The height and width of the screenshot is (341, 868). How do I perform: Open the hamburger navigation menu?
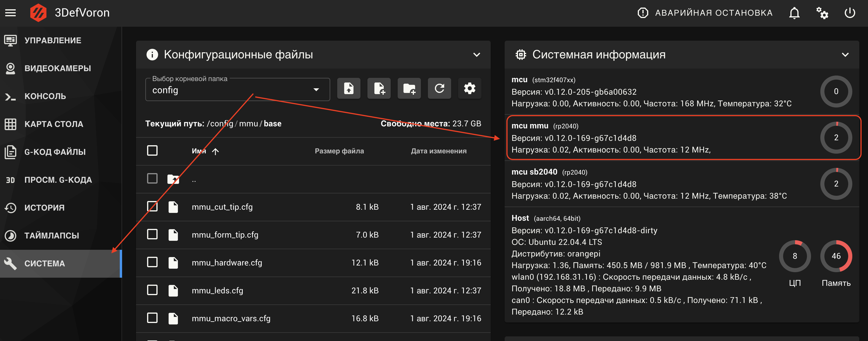(x=10, y=13)
